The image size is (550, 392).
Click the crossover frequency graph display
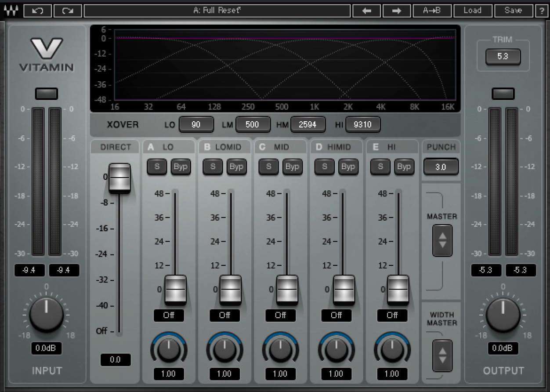pos(275,68)
